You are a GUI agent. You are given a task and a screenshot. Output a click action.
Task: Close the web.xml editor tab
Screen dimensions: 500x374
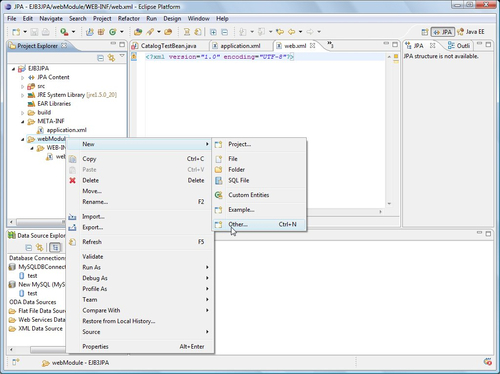312,46
